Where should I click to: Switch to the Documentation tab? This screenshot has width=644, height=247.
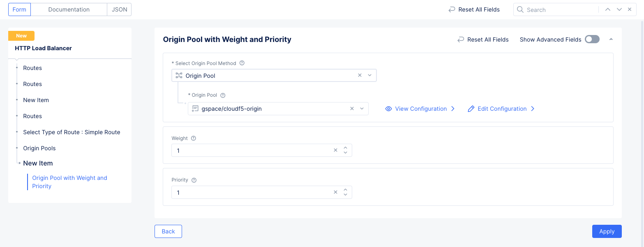(69, 9)
